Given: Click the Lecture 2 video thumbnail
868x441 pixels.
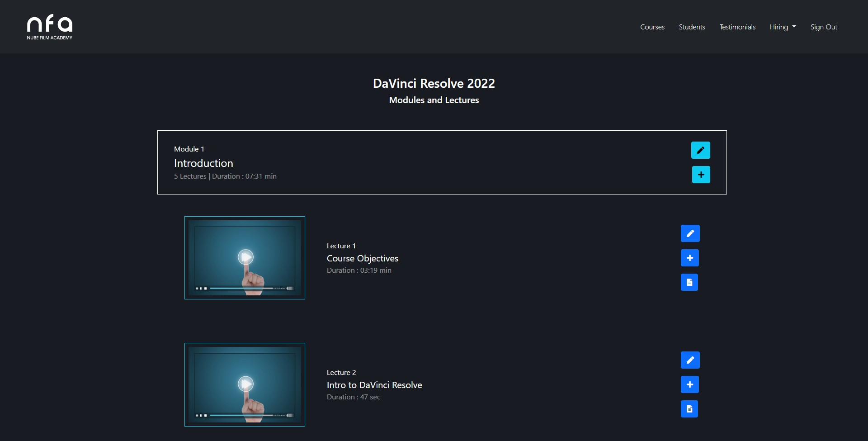Looking at the screenshot, I should pyautogui.click(x=245, y=384).
